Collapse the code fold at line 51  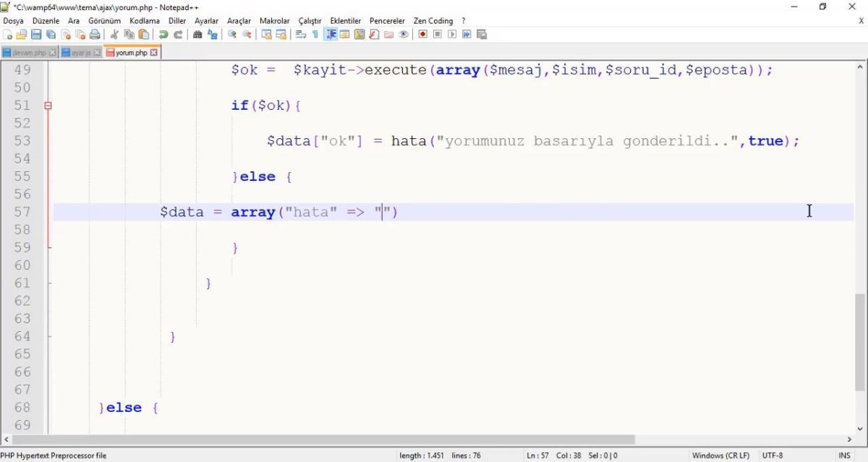48,106
